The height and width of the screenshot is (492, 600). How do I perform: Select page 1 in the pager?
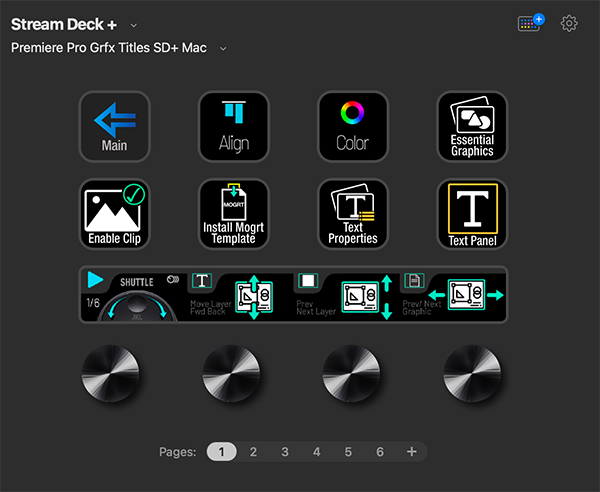click(222, 452)
